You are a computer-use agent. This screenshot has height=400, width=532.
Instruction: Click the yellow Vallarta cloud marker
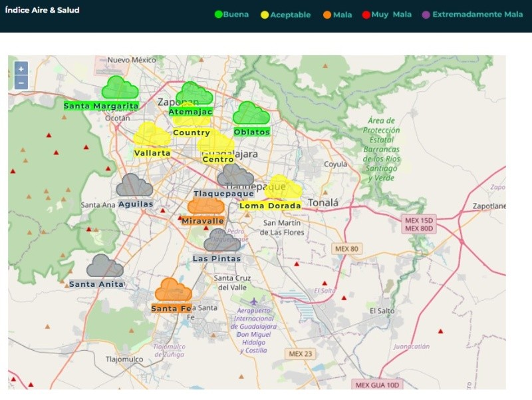click(152, 135)
